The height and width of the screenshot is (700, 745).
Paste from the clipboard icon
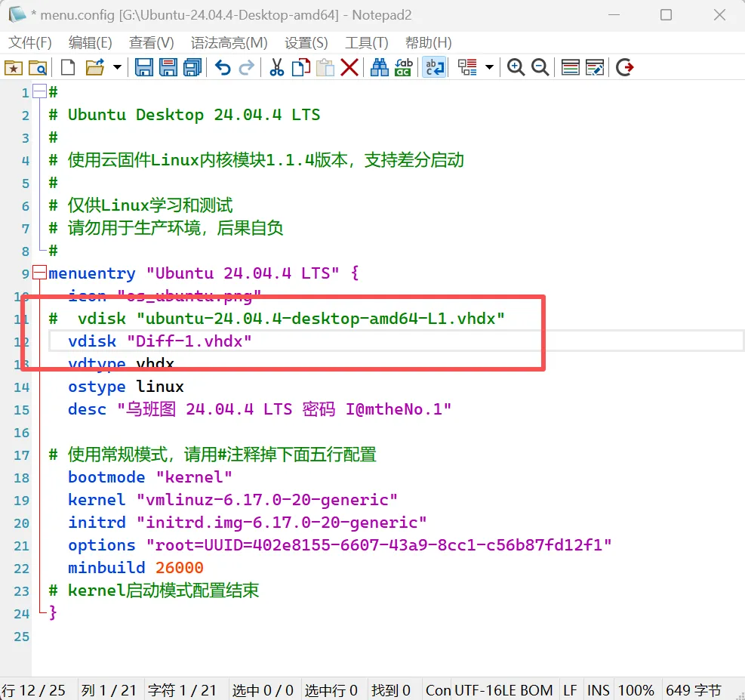tap(325, 67)
